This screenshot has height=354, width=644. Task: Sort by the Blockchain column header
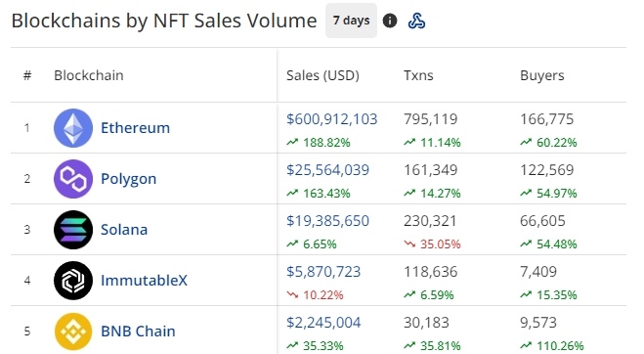[89, 75]
